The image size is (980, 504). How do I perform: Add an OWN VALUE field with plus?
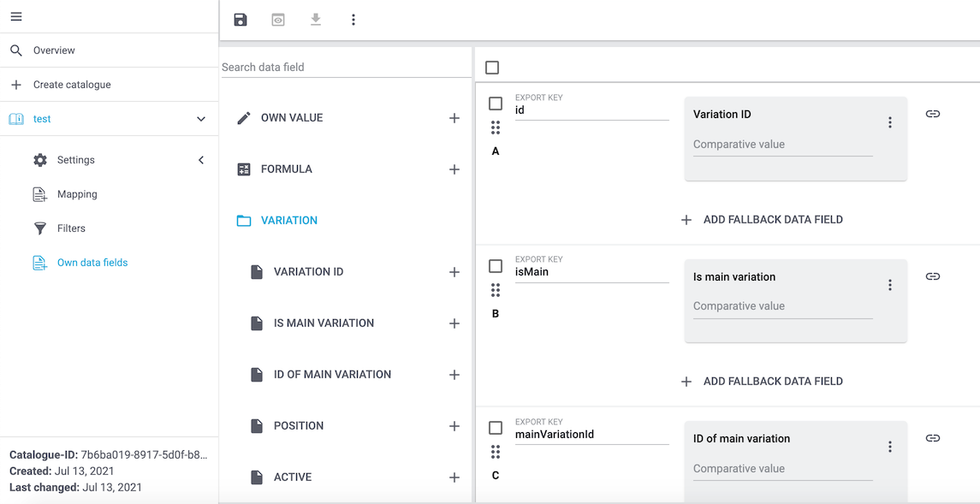point(454,118)
